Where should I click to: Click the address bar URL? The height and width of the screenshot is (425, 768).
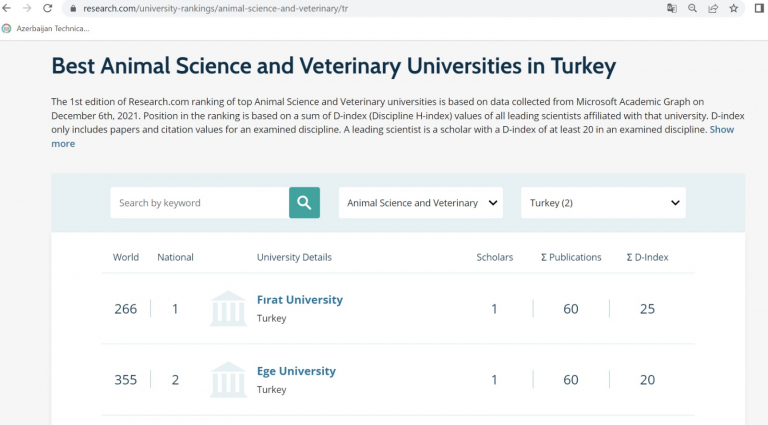pyautogui.click(x=216, y=8)
